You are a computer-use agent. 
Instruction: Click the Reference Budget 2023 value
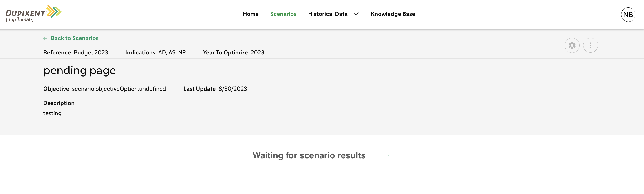[x=91, y=52]
